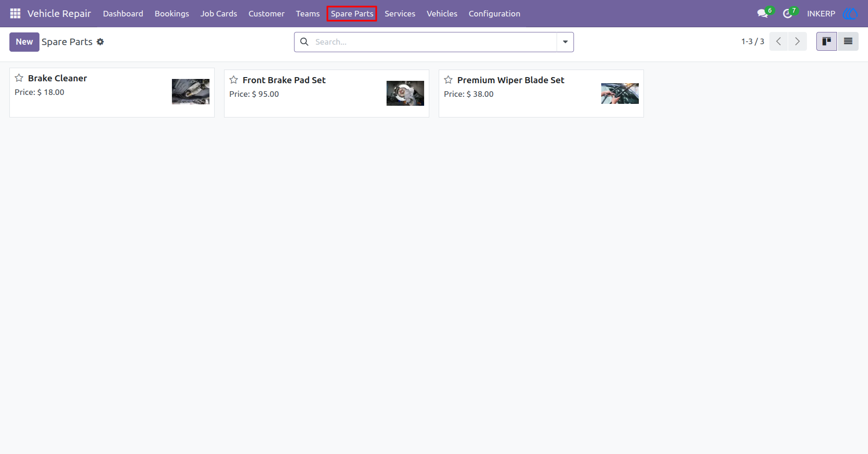Screen dimensions: 868x454
Task: Go to previous page arrow
Action: [779, 41]
